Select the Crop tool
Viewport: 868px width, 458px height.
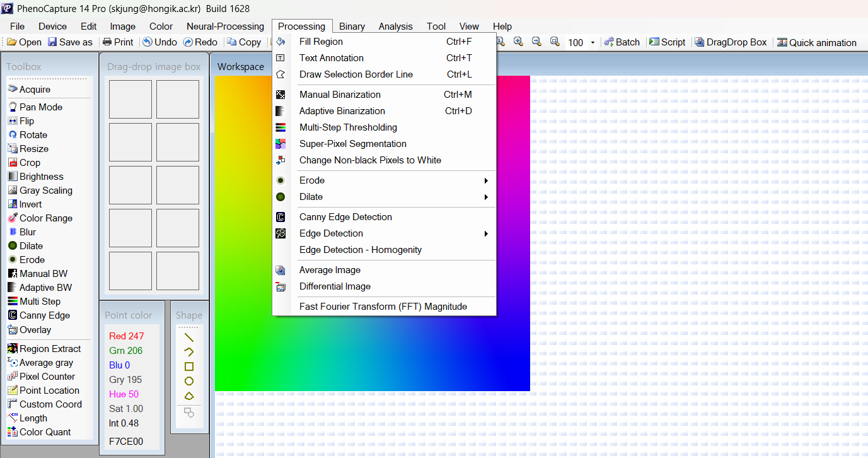24,163
